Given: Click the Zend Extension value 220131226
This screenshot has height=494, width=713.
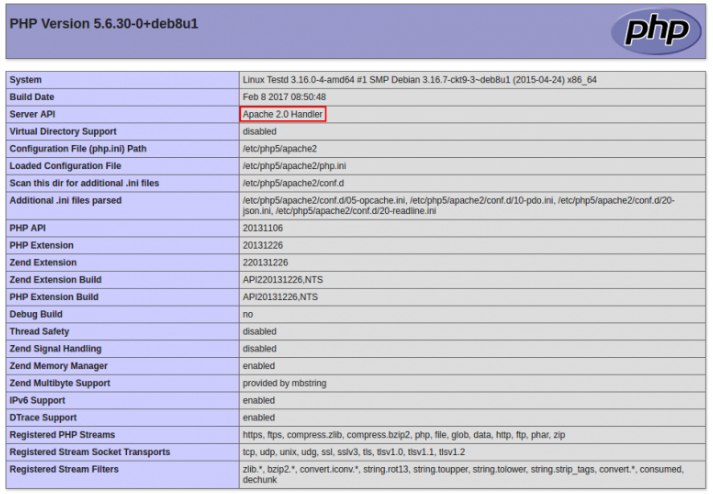Looking at the screenshot, I should click(266, 262).
